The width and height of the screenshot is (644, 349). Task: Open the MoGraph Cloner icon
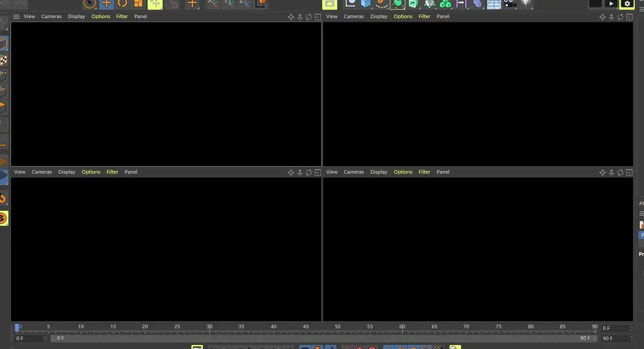[x=429, y=4]
